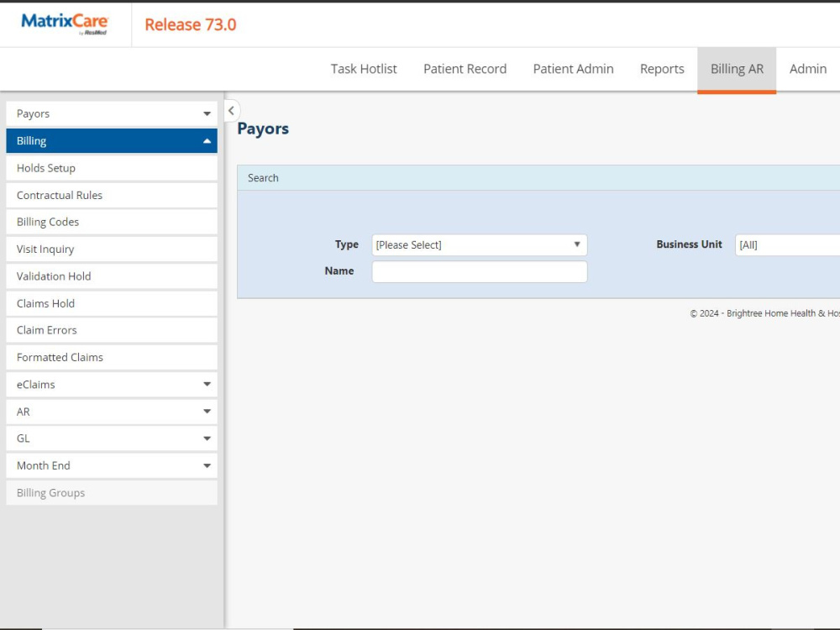
Task: Click the Payors page heading
Action: [263, 129]
